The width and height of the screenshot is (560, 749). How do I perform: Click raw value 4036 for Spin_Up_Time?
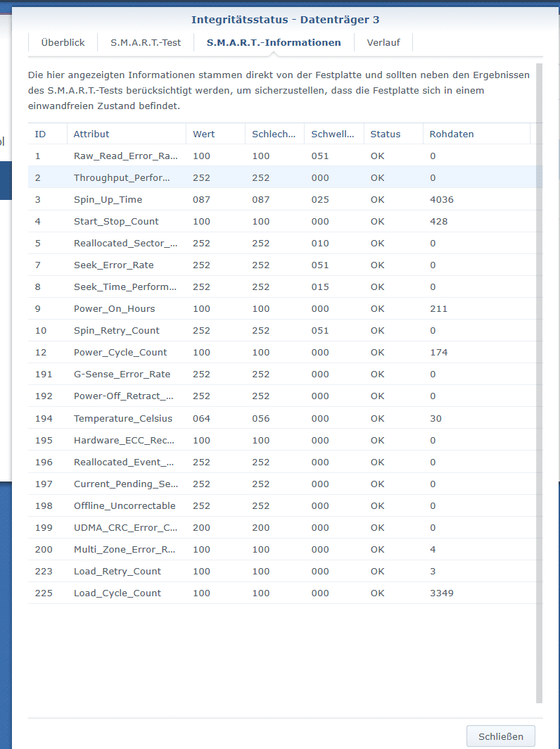click(442, 200)
